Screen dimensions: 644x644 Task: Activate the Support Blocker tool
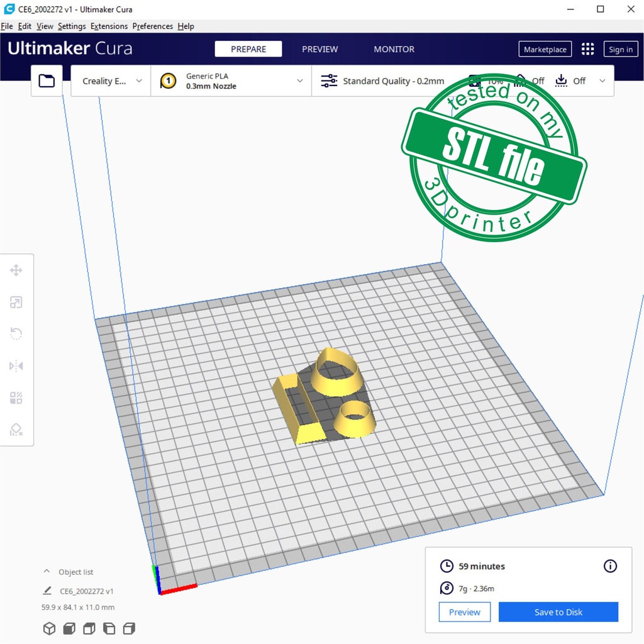click(16, 429)
